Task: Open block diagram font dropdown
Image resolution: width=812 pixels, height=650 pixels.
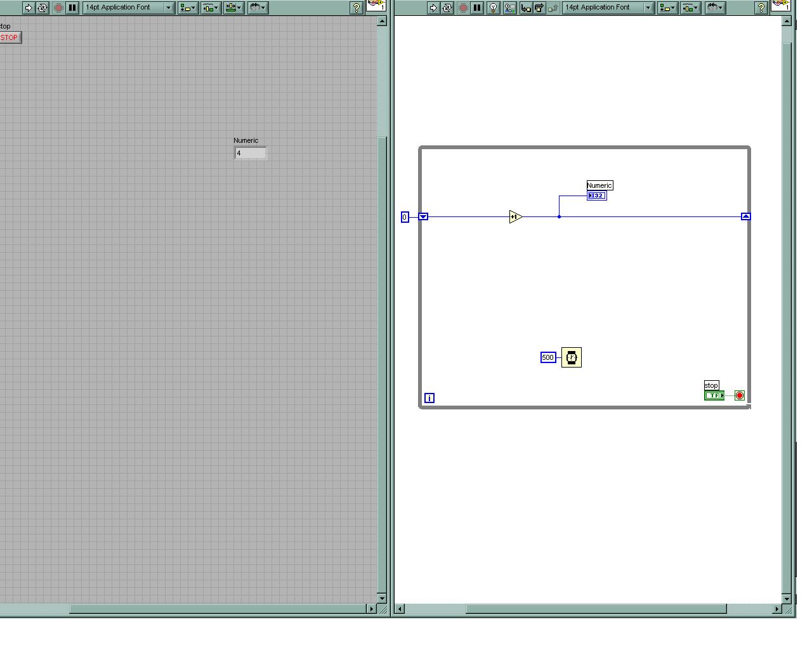Action: tap(608, 8)
